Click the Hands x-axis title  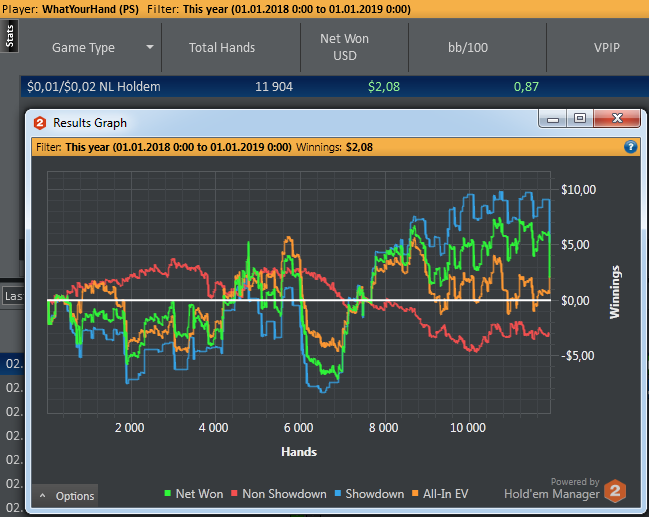coord(299,452)
